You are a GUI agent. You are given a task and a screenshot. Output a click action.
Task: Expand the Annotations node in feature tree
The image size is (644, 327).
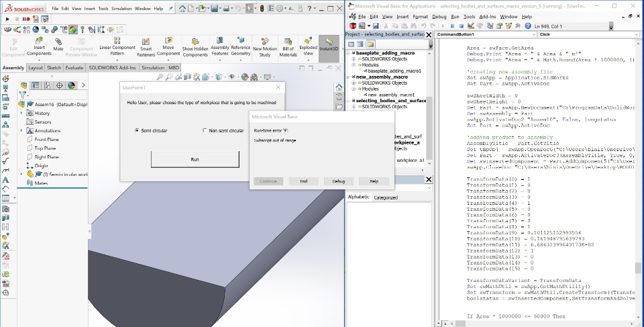tap(21, 130)
